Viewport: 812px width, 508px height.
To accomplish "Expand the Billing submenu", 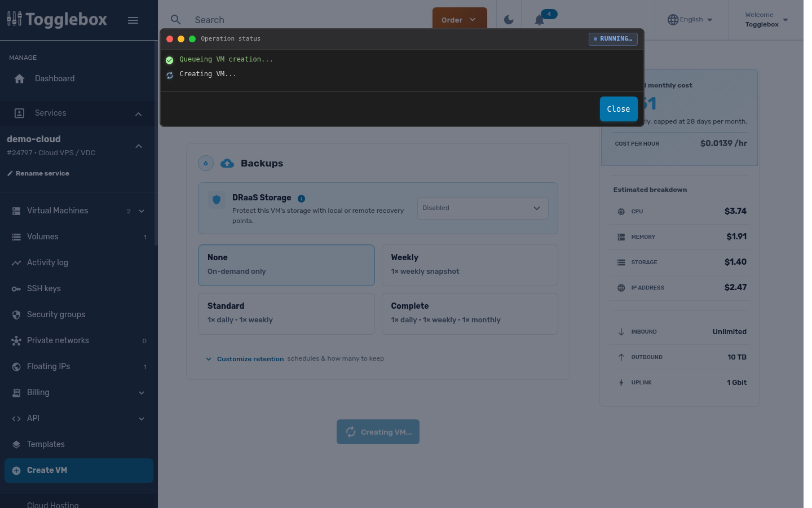I will click(x=142, y=393).
